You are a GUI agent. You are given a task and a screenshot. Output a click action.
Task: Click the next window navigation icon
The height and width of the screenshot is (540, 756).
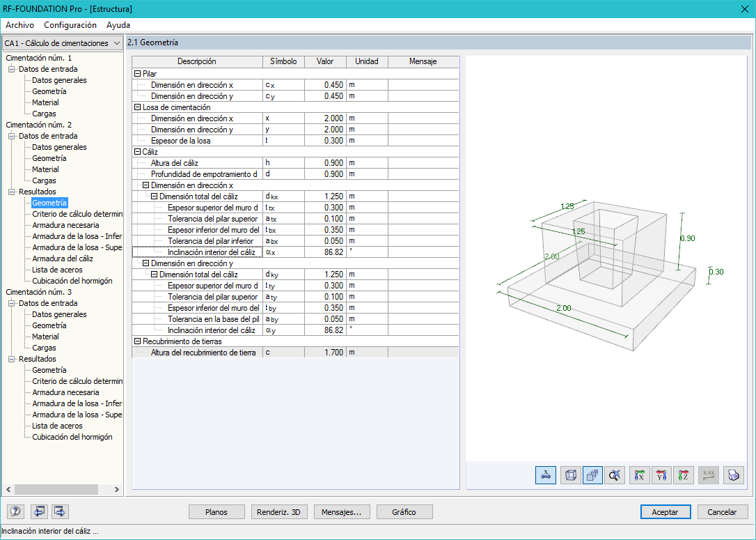coord(60,511)
